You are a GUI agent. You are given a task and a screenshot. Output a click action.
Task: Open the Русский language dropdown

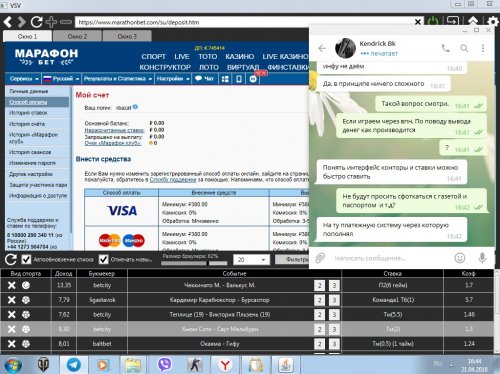[62, 79]
